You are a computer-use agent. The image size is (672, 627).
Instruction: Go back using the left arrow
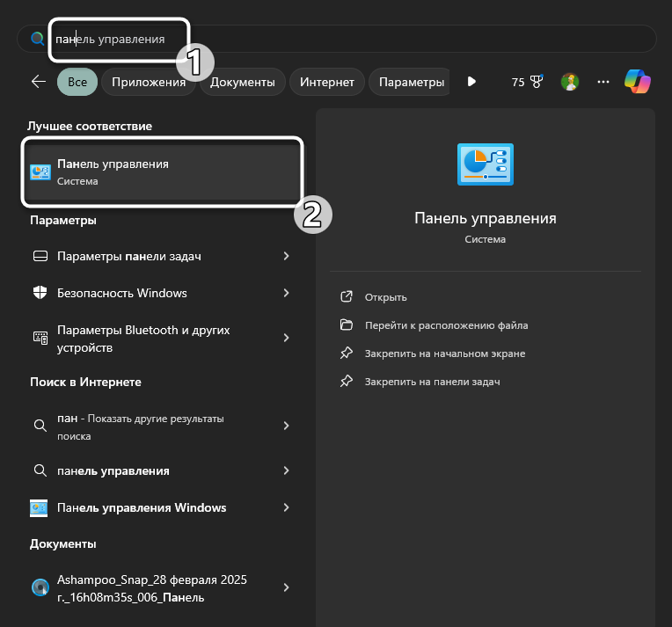point(39,82)
